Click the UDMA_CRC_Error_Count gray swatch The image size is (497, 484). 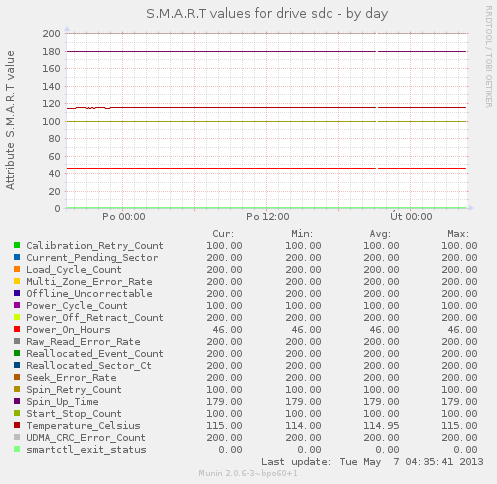[17, 437]
